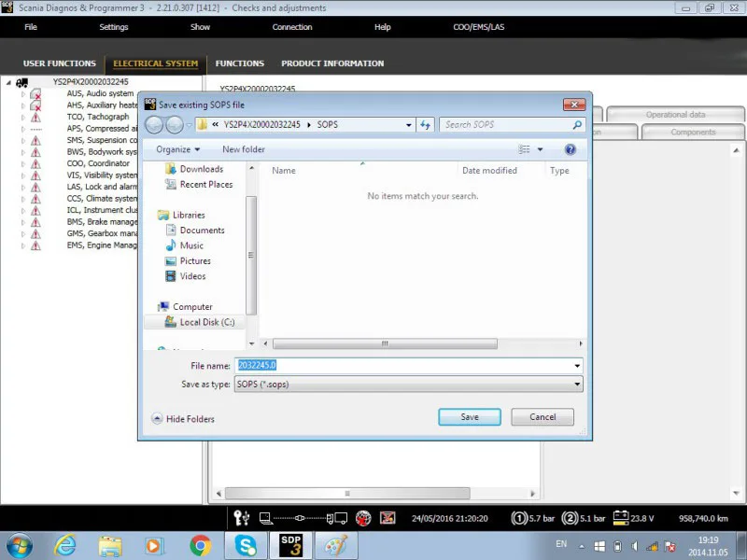Switch to the PRODUCT INFORMATION tab
This screenshot has height=560, width=747.
[x=332, y=63]
